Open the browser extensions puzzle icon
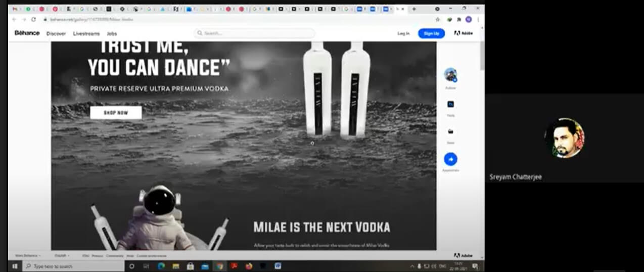This screenshot has height=272, width=644. click(x=459, y=19)
